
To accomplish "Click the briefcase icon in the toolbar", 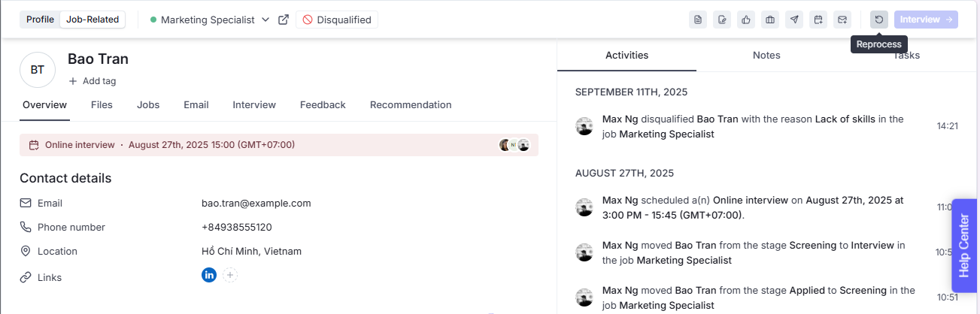I will pos(770,20).
